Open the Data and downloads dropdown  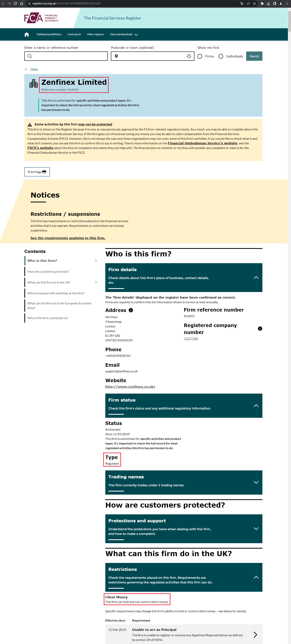click(124, 34)
